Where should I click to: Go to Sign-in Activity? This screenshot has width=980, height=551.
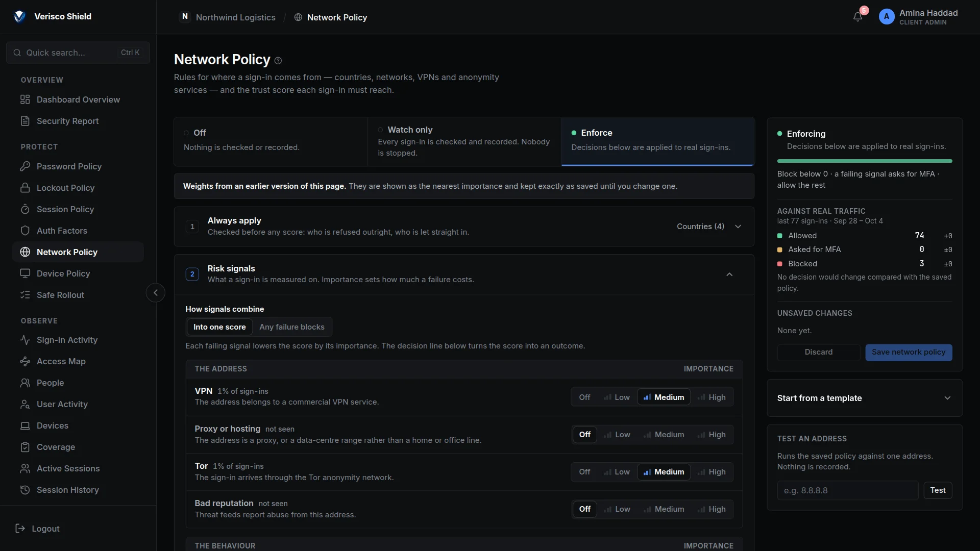(x=78, y=340)
